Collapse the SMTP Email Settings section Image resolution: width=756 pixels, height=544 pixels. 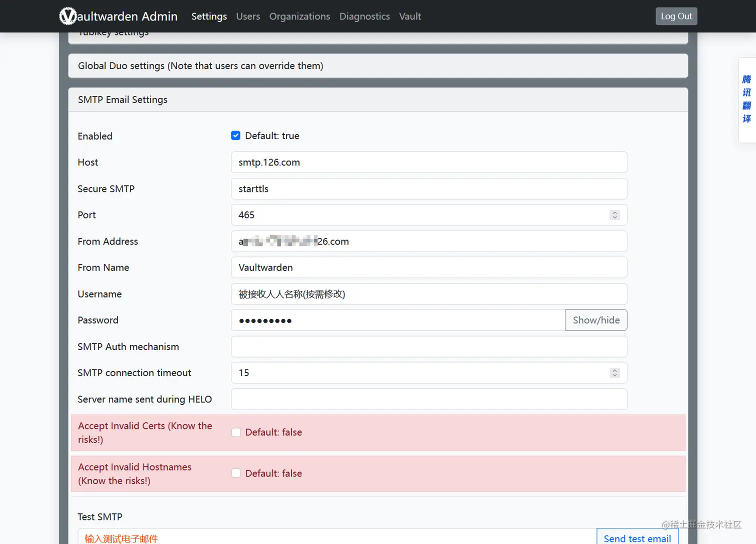(123, 99)
